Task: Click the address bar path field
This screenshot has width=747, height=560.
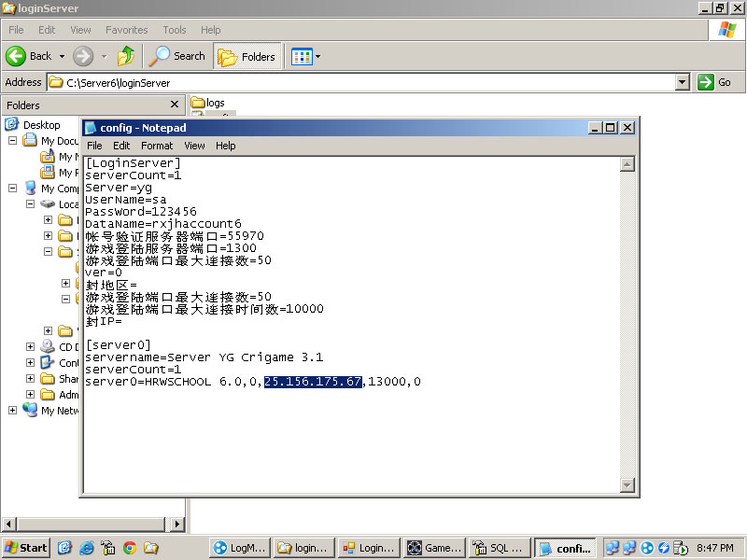Action: coord(362,82)
